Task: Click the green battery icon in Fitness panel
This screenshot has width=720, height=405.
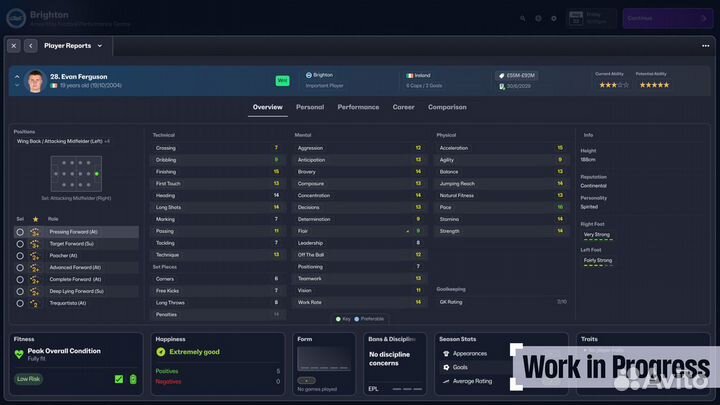Action: [x=133, y=379]
